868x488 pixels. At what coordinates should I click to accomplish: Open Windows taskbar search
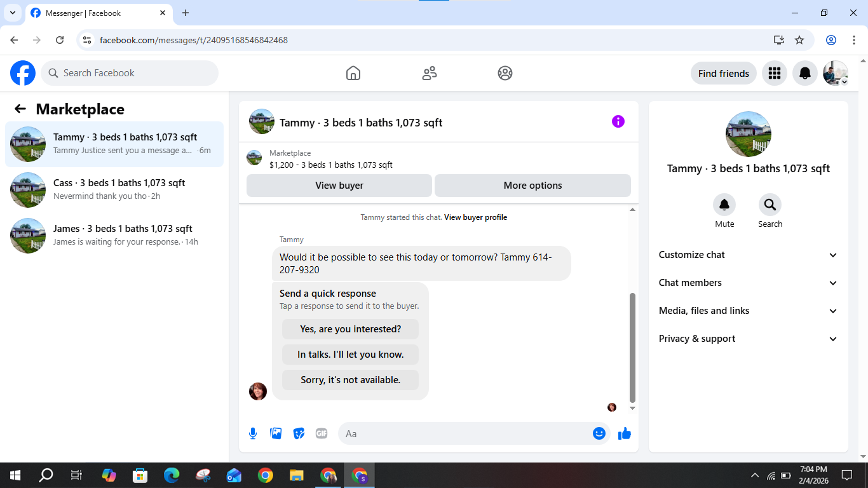(x=46, y=475)
